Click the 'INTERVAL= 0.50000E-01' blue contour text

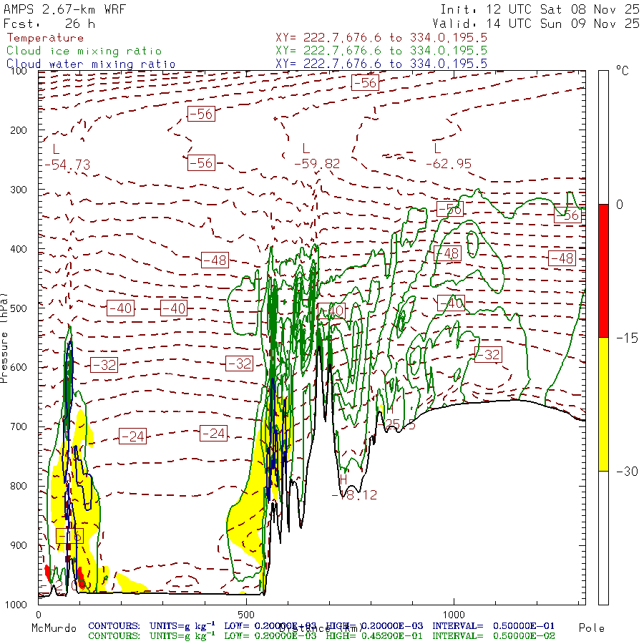click(493, 626)
